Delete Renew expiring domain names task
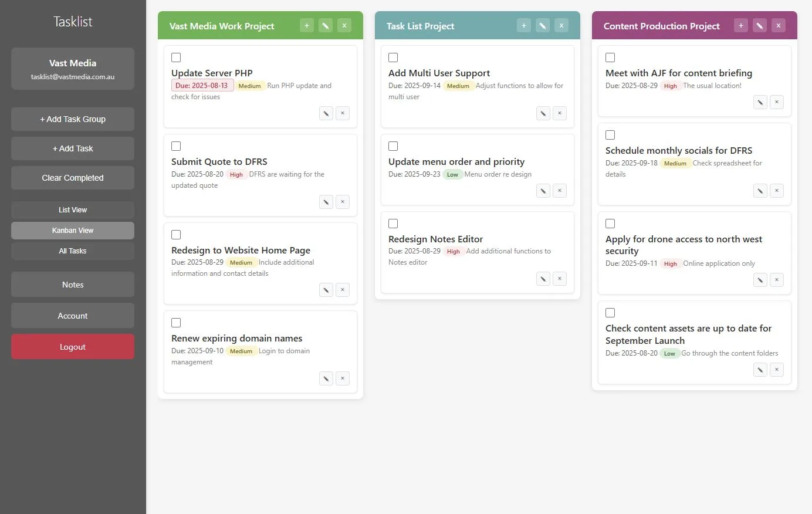 [343, 378]
